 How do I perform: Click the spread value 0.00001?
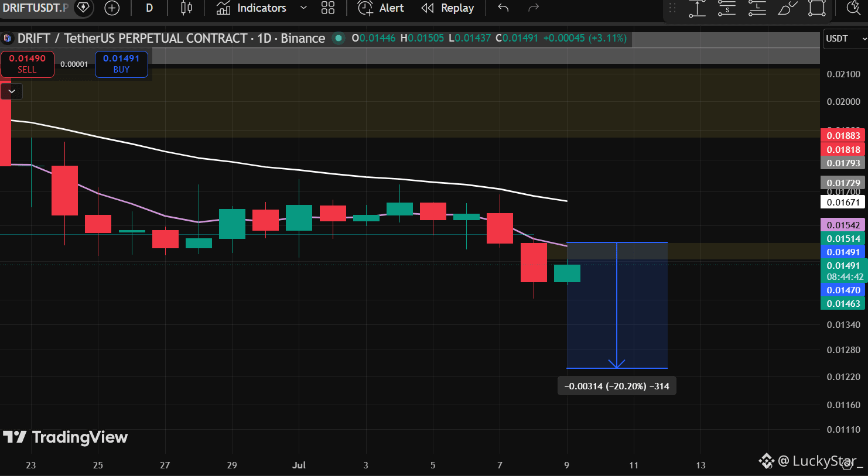(x=74, y=64)
